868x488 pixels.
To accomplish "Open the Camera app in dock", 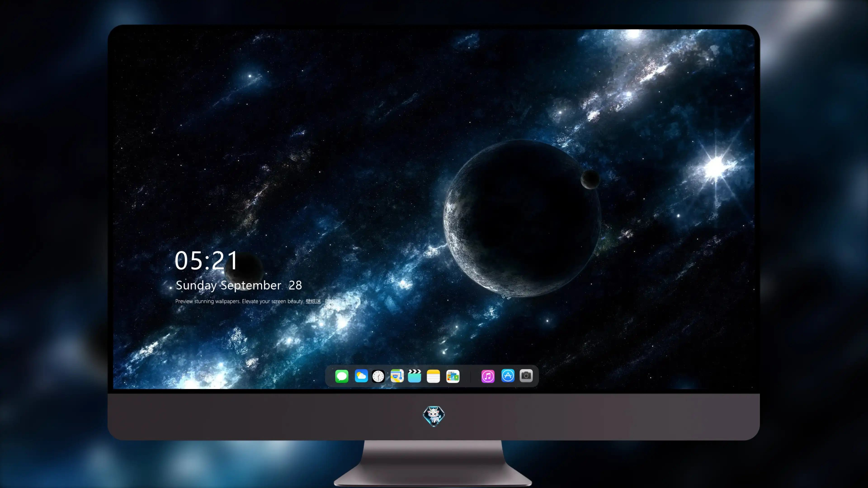I will (526, 375).
